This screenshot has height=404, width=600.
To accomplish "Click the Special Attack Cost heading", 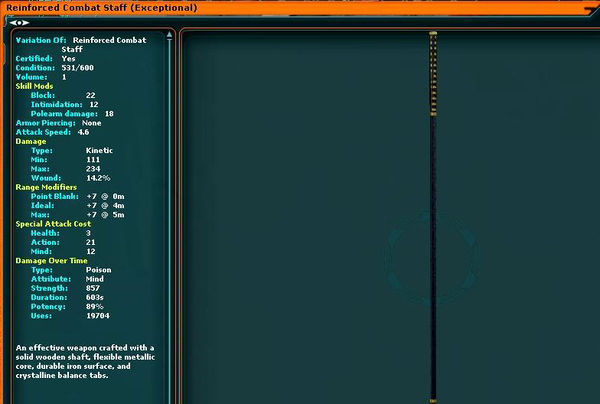I will (x=52, y=224).
